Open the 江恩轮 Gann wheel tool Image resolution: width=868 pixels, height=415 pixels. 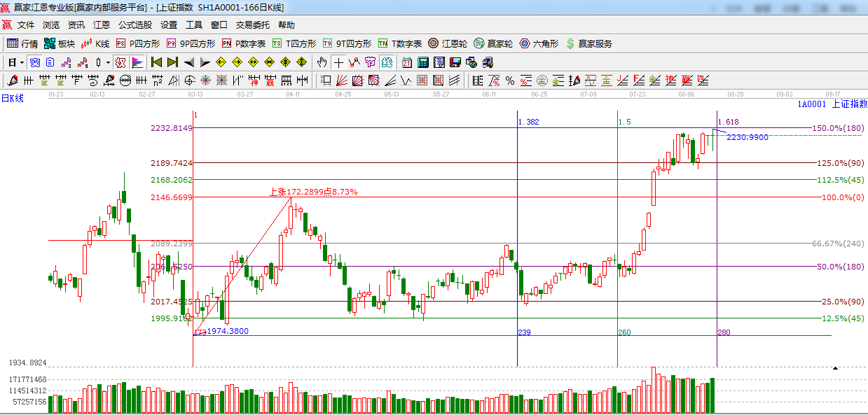(447, 43)
